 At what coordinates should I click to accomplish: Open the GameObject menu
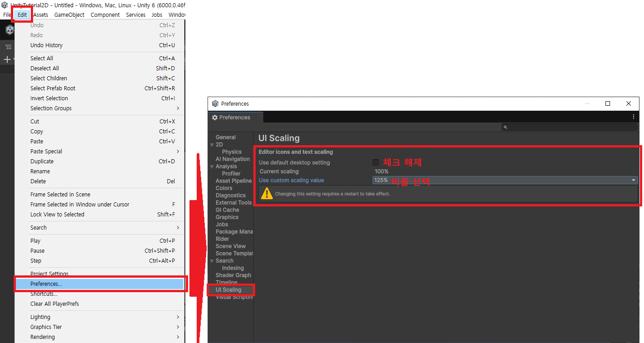[x=69, y=15]
